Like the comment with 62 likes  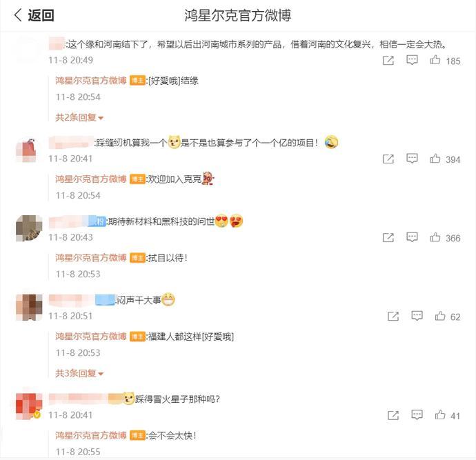click(x=440, y=316)
